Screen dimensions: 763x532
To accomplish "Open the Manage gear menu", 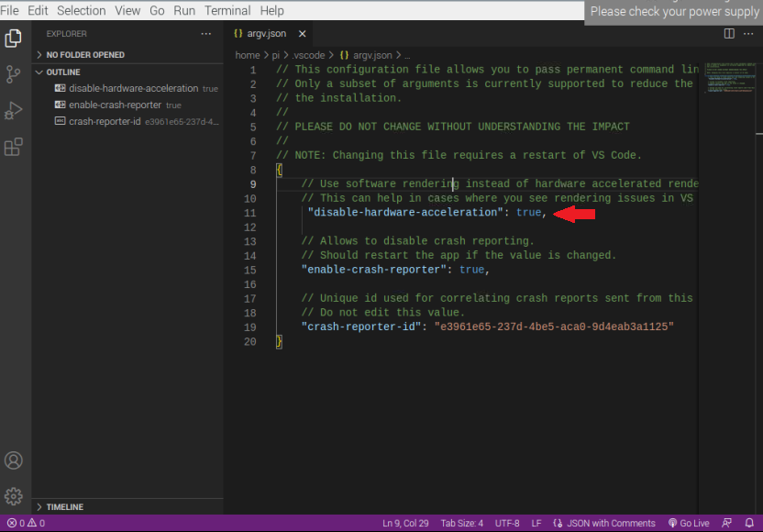I will 14,496.
